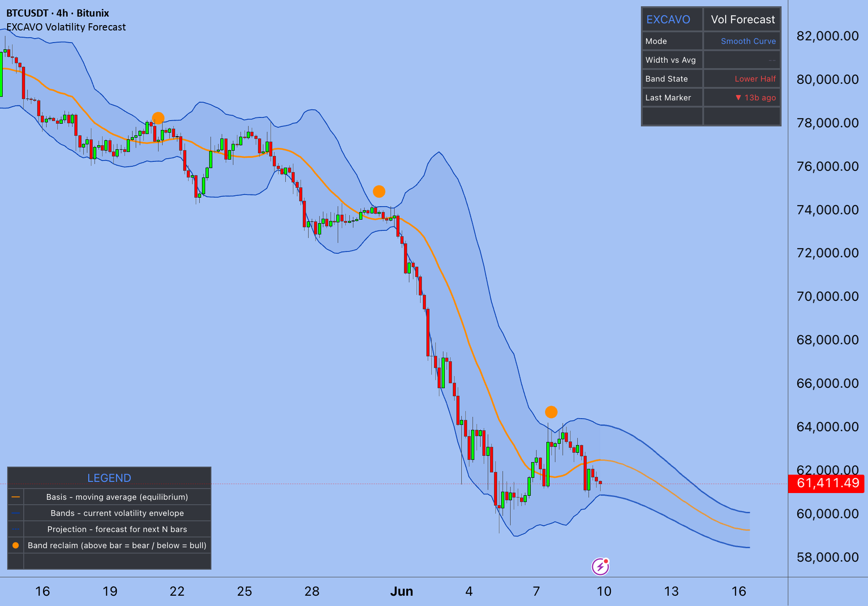Click the 25 date label on the time axis
Screen dimensions: 868x606
pos(245,591)
